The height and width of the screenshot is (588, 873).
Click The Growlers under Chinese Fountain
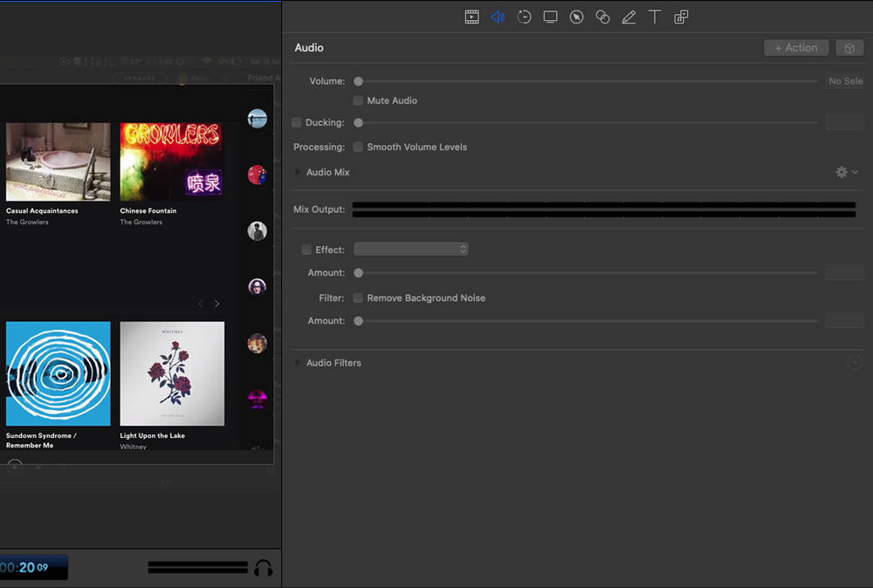pos(141,222)
